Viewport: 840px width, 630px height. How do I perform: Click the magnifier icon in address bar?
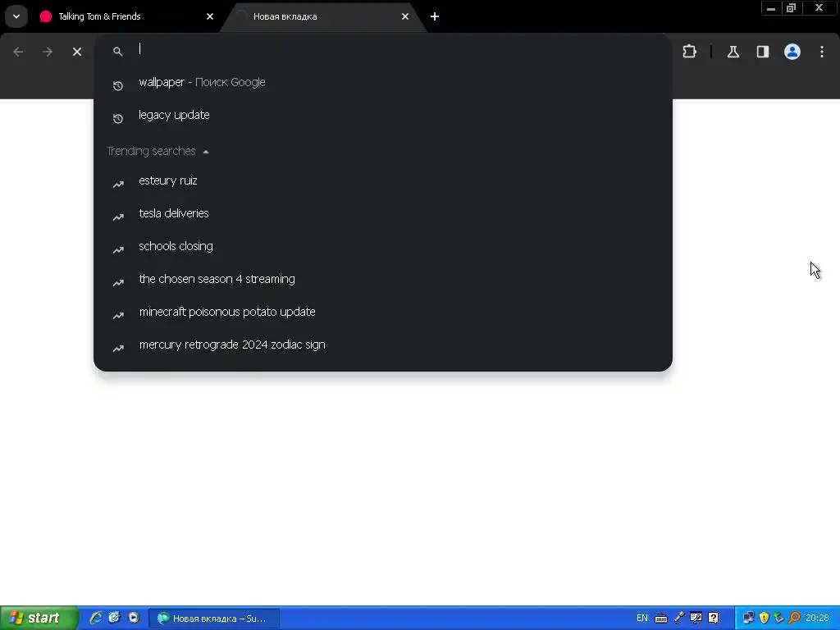click(118, 52)
